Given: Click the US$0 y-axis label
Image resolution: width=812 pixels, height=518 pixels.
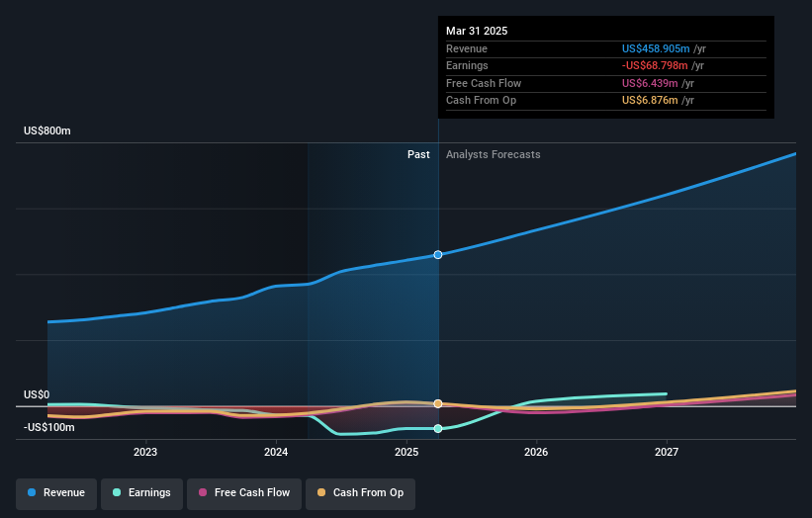Looking at the screenshot, I should click(x=37, y=394).
